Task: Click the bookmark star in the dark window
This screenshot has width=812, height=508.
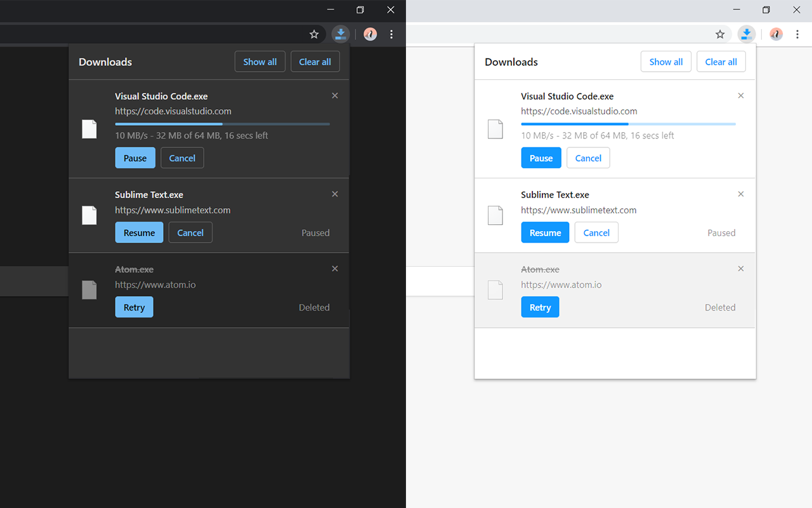Action: pos(314,34)
